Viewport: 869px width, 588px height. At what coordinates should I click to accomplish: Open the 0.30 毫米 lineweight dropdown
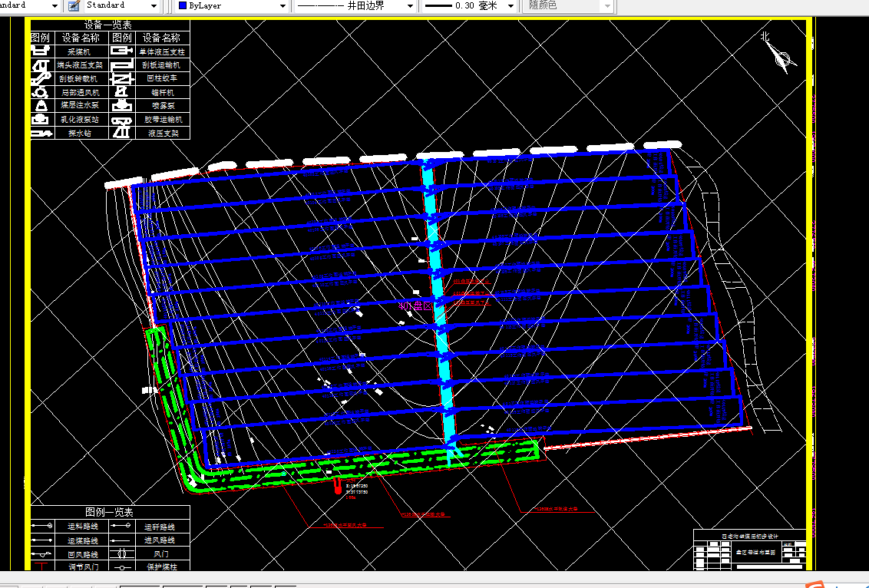(511, 5)
